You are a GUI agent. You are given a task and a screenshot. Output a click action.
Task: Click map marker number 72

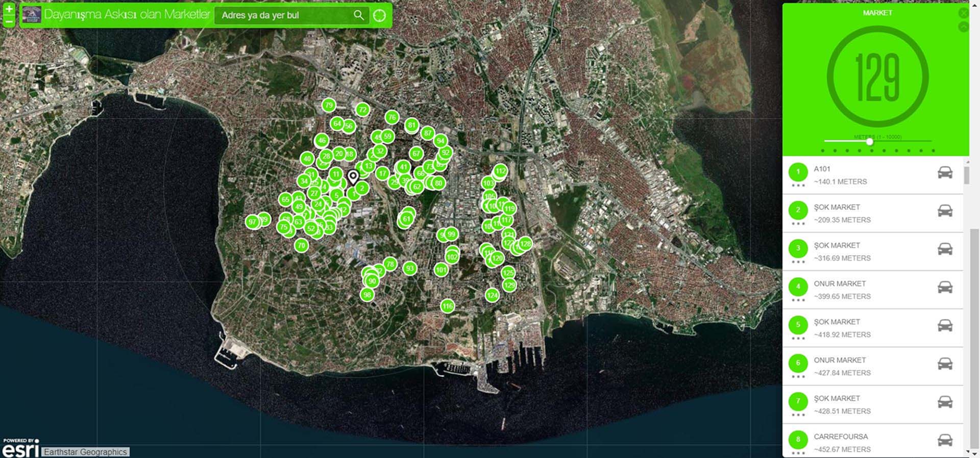click(362, 110)
